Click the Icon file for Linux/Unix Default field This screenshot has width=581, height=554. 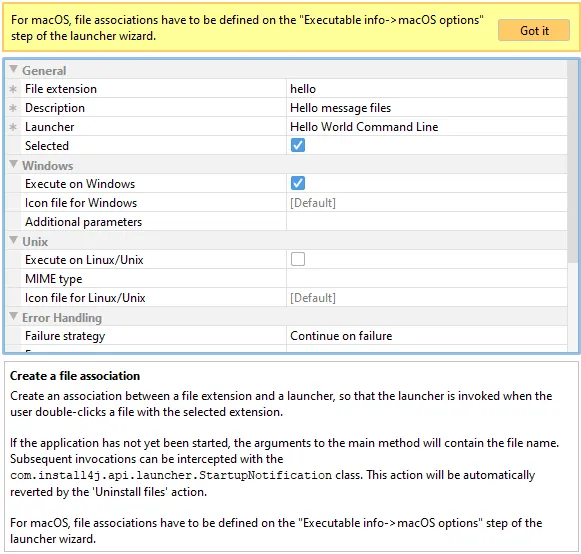(426, 298)
